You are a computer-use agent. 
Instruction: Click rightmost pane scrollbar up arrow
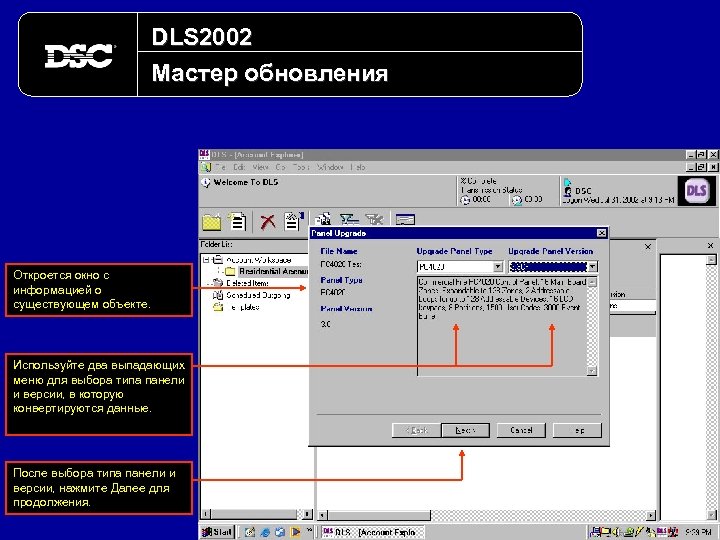pyautogui.click(x=711, y=260)
